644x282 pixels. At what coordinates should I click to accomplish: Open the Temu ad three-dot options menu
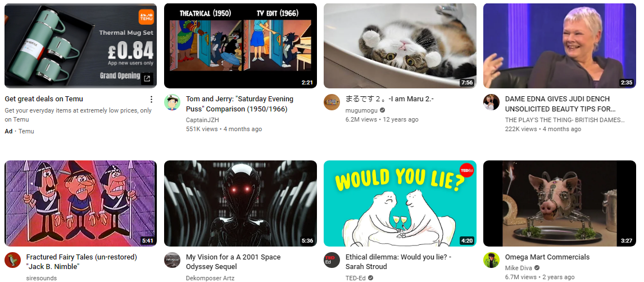point(151,99)
